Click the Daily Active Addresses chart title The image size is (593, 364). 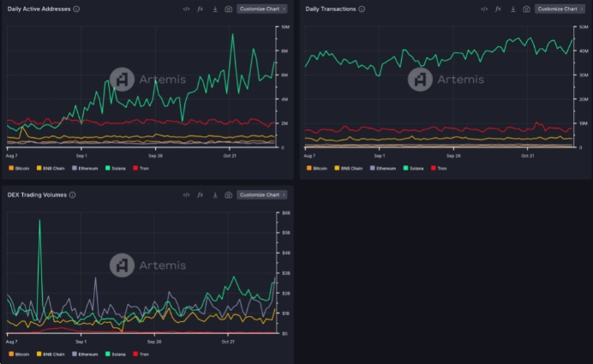pyautogui.click(x=39, y=9)
